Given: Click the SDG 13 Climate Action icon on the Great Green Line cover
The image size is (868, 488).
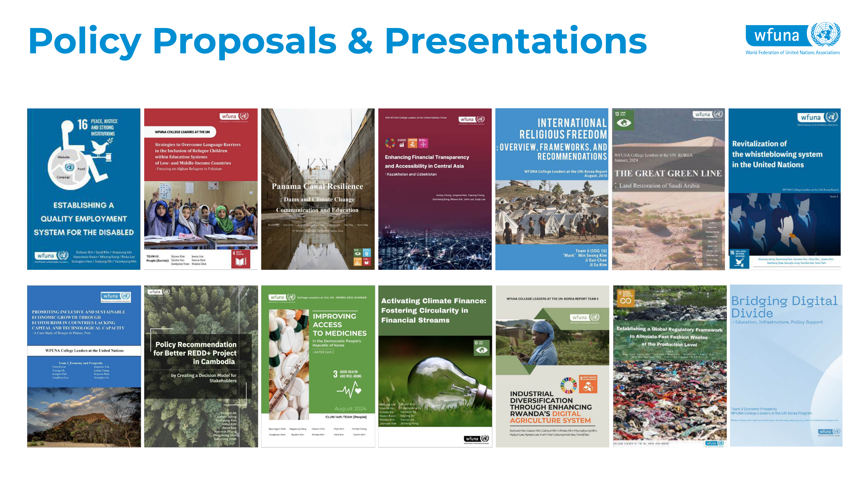Looking at the screenshot, I should point(623,120).
